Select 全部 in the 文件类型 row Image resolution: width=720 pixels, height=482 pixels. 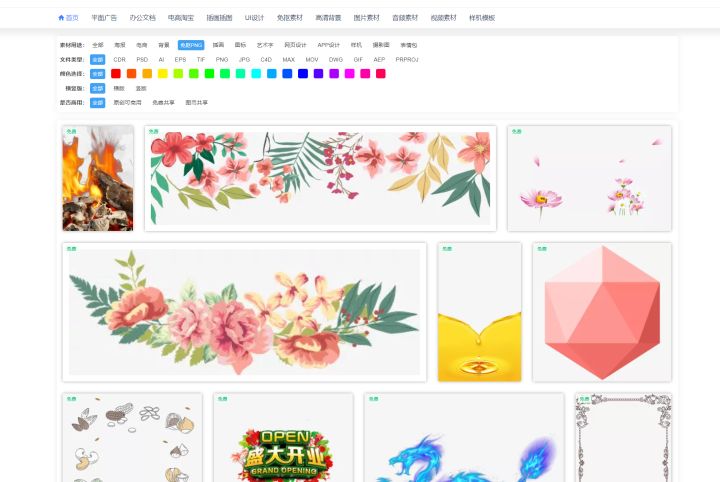click(x=97, y=60)
